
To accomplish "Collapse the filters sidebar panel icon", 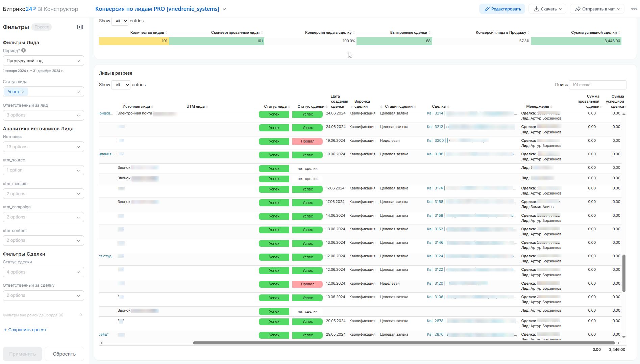I will click(80, 27).
